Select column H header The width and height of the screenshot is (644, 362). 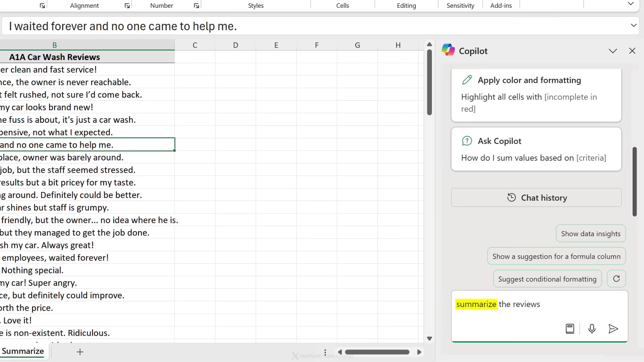point(398,45)
